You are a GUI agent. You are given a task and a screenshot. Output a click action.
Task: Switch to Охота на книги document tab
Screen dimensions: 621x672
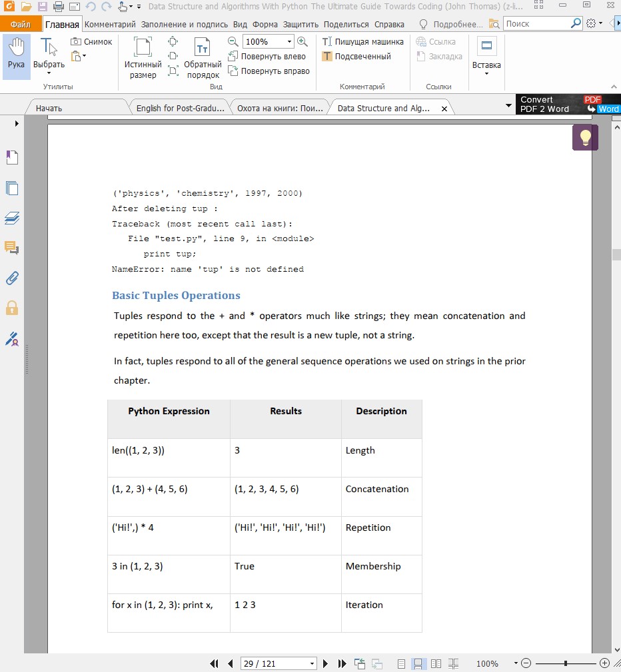[x=280, y=109]
